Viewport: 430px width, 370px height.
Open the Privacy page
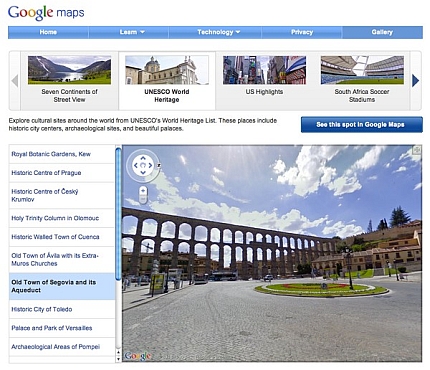(x=302, y=32)
